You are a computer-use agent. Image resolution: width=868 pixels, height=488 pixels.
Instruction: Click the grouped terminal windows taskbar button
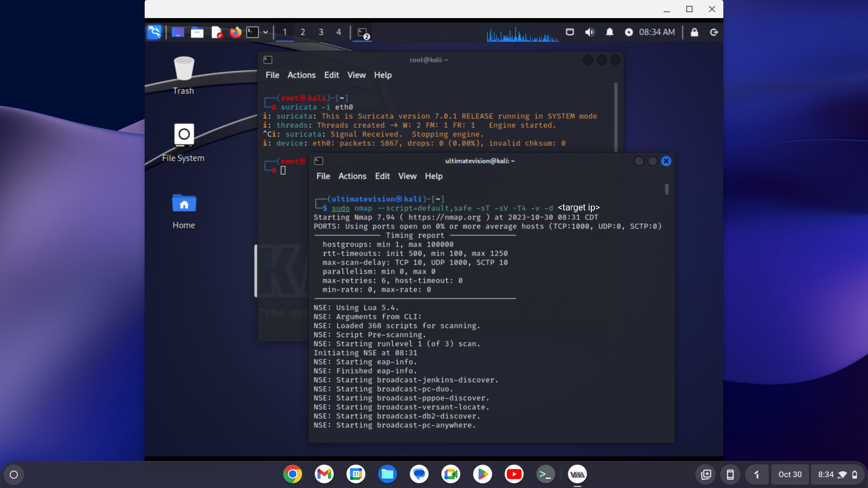coord(363,33)
